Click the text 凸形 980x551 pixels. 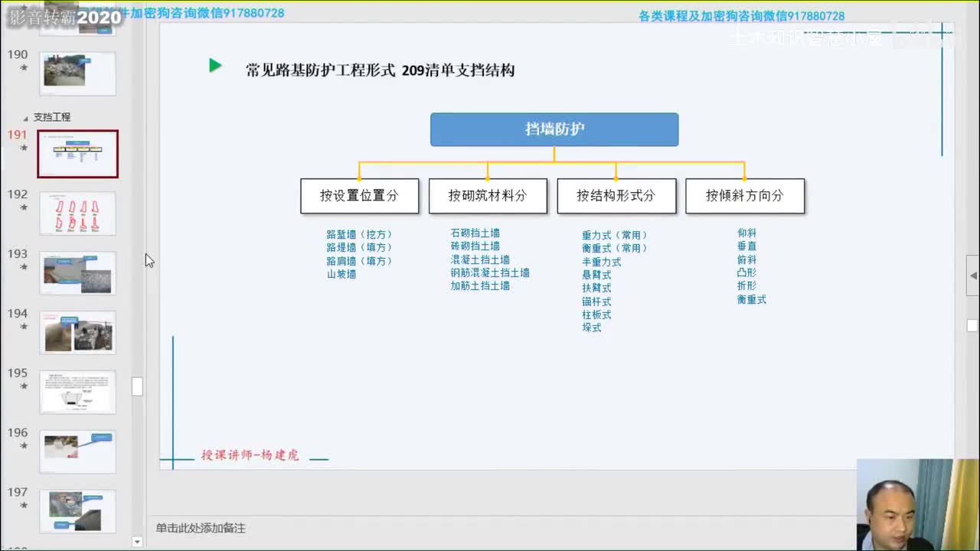[746, 272]
